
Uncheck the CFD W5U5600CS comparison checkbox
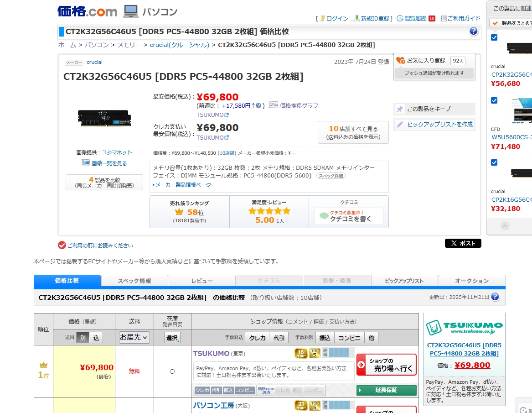coord(494,100)
